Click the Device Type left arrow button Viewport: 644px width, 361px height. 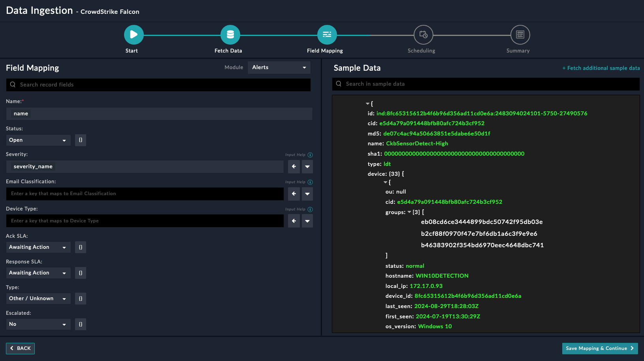coord(294,221)
